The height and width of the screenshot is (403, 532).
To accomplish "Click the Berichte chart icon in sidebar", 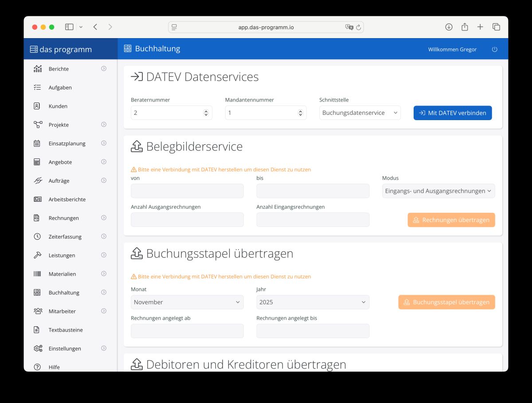I will (x=38, y=69).
